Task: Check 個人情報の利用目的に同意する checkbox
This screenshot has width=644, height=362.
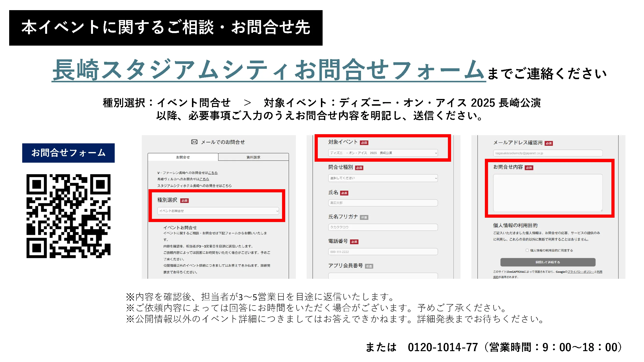Action: (527, 250)
